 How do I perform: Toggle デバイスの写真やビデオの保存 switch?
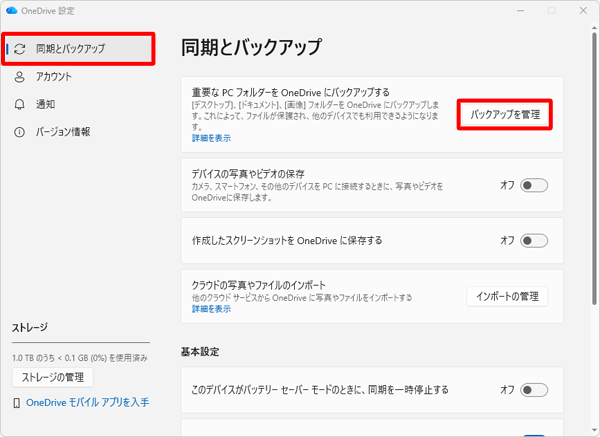click(534, 185)
